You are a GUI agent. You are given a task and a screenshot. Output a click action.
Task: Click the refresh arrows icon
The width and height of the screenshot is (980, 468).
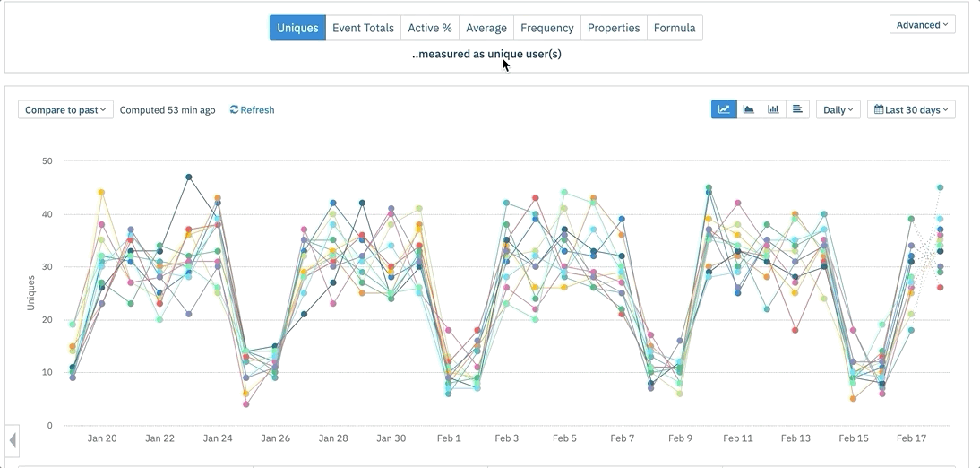(234, 110)
